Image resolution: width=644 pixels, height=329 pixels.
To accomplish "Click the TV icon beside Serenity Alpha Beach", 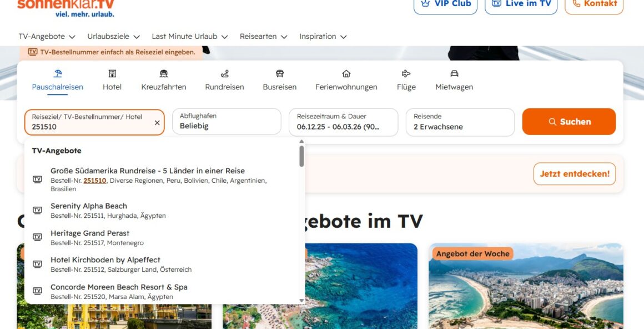I will [37, 210].
